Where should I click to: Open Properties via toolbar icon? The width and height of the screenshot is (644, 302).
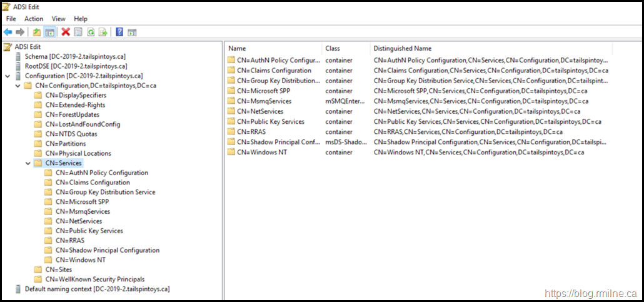(78, 32)
